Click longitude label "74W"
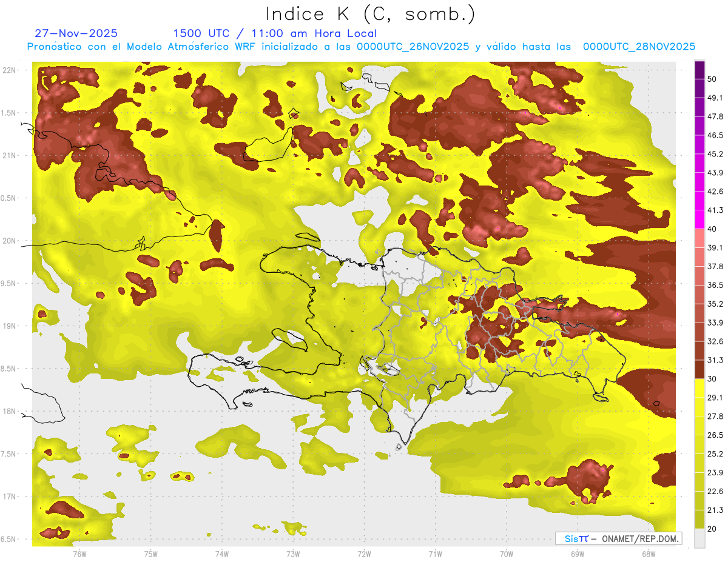 click(x=222, y=554)
